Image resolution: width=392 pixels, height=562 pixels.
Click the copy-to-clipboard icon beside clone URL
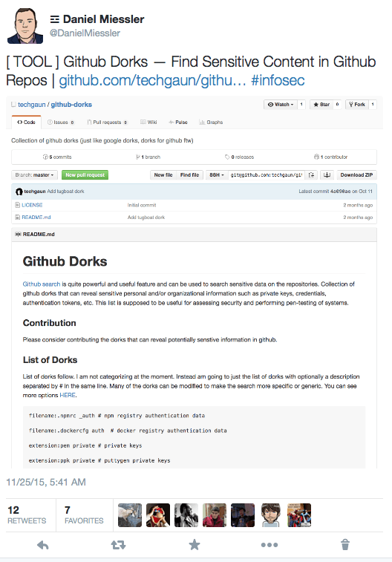[x=312, y=175]
